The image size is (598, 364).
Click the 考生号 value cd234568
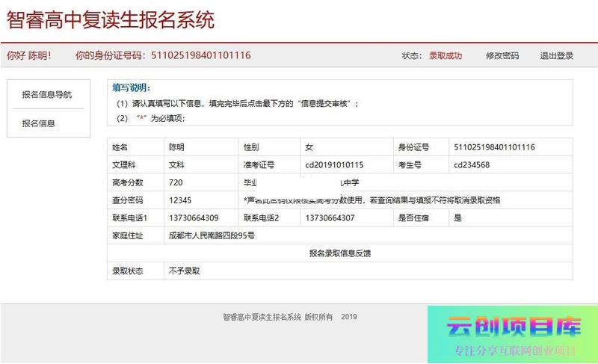click(472, 165)
